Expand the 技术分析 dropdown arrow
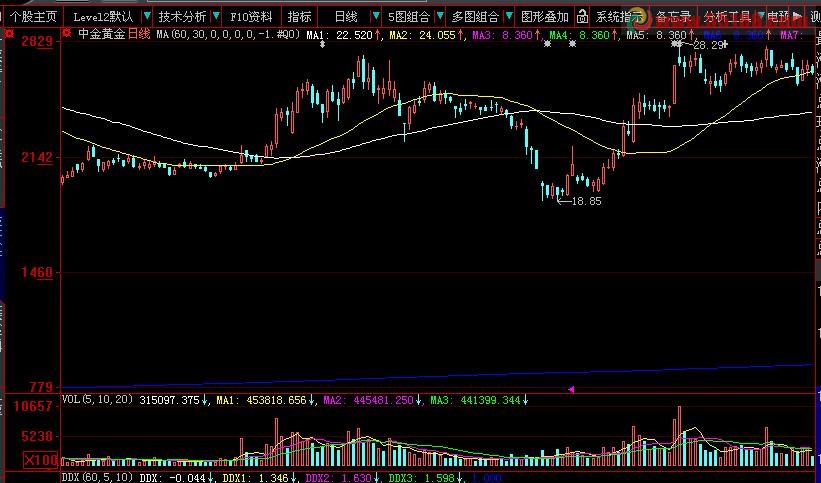The height and width of the screenshot is (483, 821). click(217, 17)
